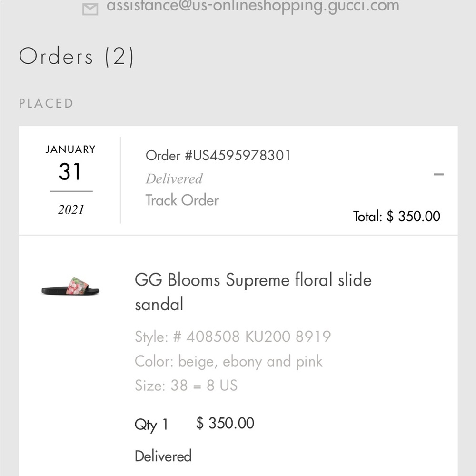Click the JANUARY month label
The image size is (476, 476).
[x=70, y=149]
